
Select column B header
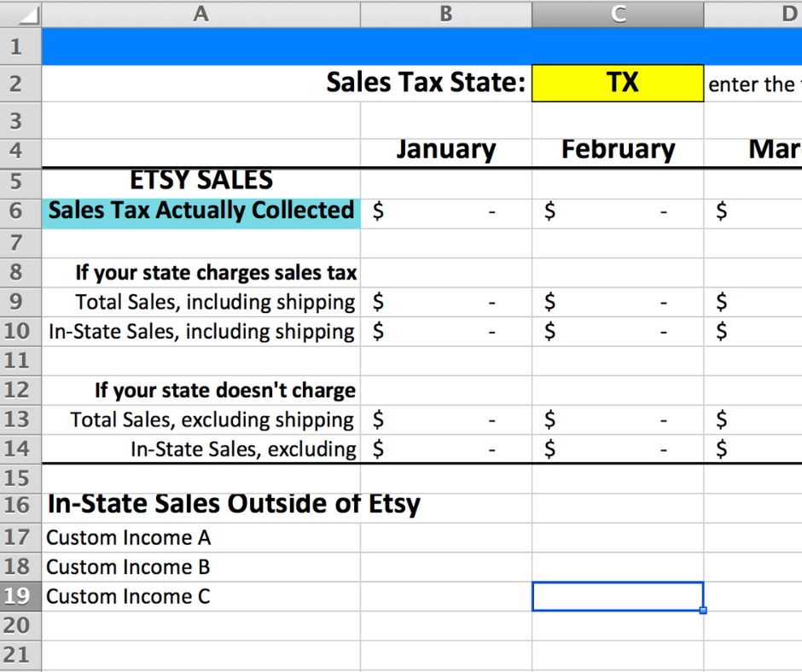point(445,13)
